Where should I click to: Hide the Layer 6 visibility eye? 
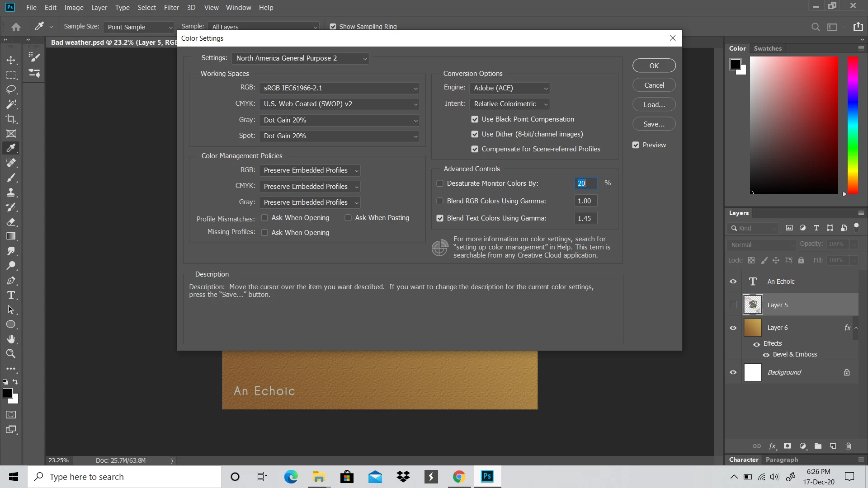(x=733, y=328)
